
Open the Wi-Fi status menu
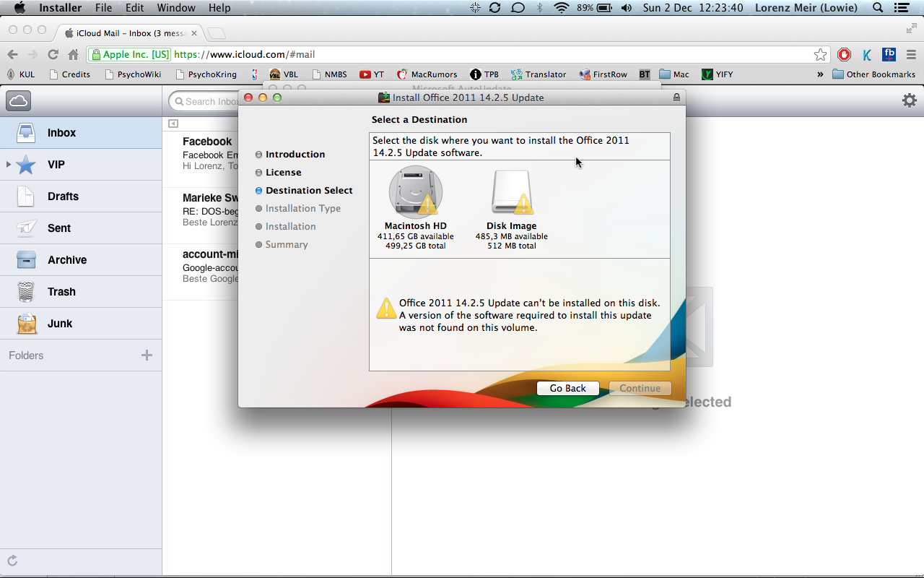click(x=561, y=8)
